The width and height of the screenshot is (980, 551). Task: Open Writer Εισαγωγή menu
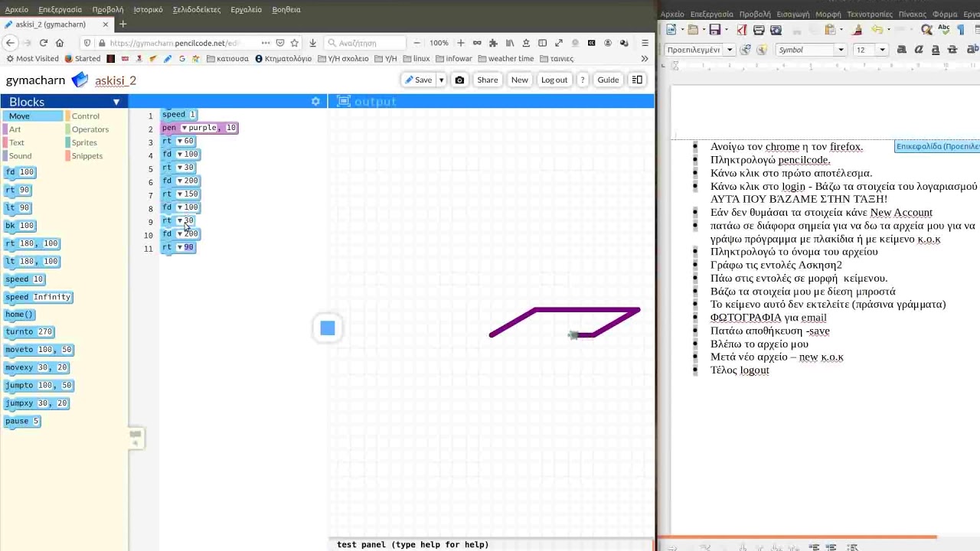[x=793, y=15]
